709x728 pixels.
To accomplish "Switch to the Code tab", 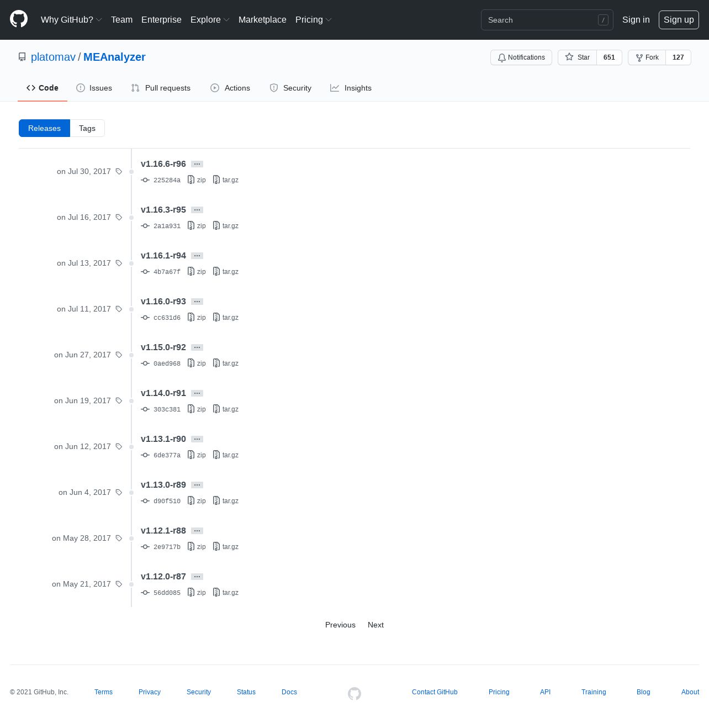I will click(43, 88).
